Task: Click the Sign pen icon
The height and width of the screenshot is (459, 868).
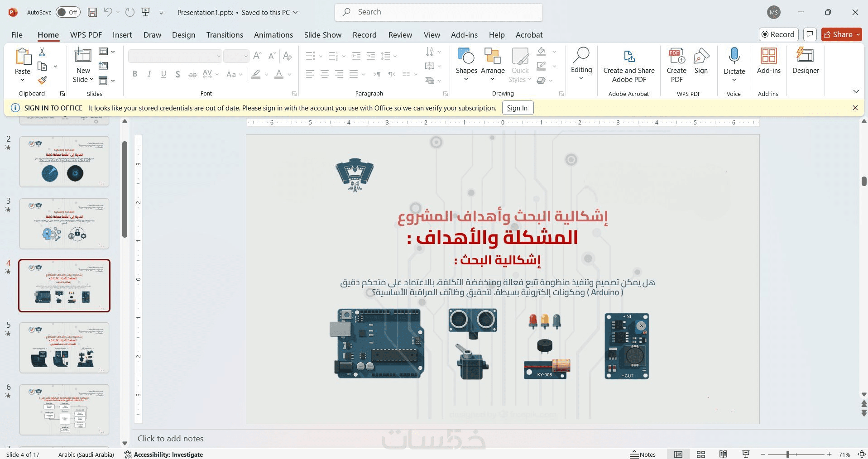Action: 701,56
